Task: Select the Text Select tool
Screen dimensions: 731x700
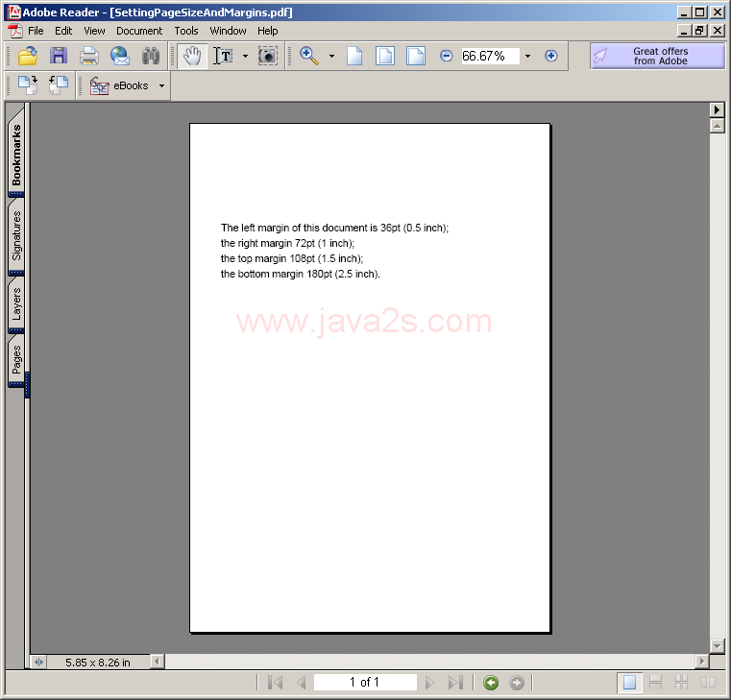Action: pyautogui.click(x=224, y=56)
